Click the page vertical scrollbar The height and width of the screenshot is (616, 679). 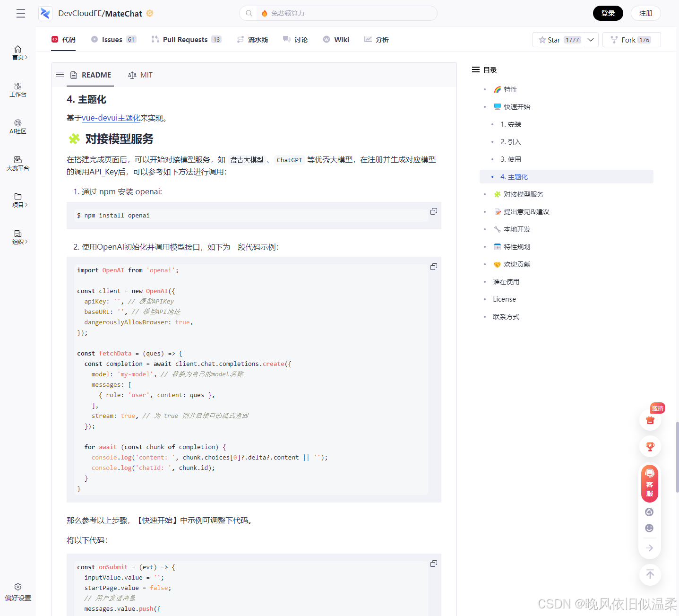pos(677,457)
